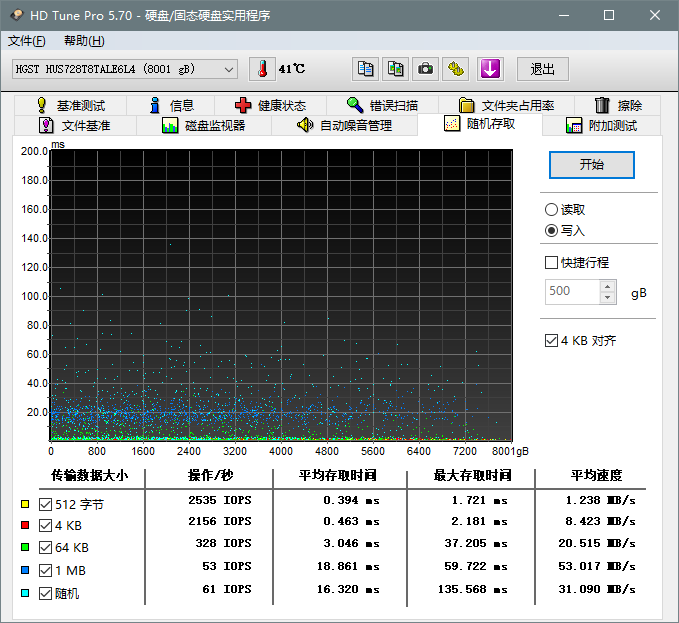The image size is (679, 623).
Task: Click the purple down-arrow minimize-to-tray icon
Action: [490, 69]
